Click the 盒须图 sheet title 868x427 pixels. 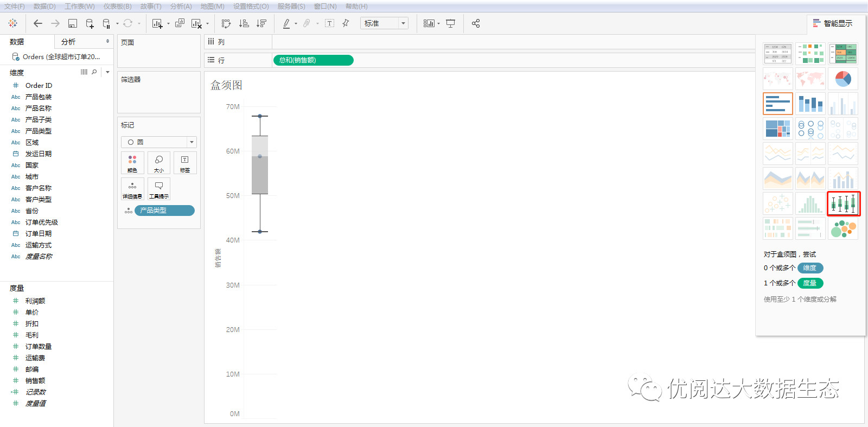coord(226,85)
